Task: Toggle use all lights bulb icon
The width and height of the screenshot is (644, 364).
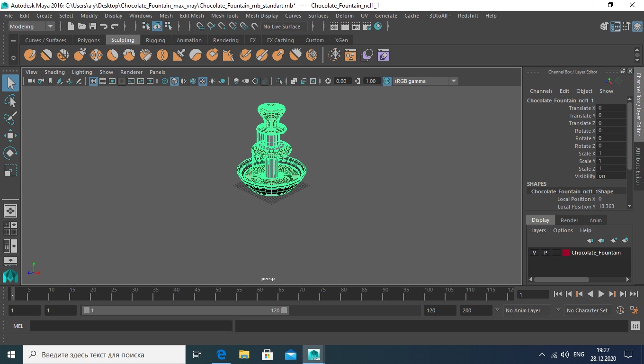Action: (x=212, y=81)
